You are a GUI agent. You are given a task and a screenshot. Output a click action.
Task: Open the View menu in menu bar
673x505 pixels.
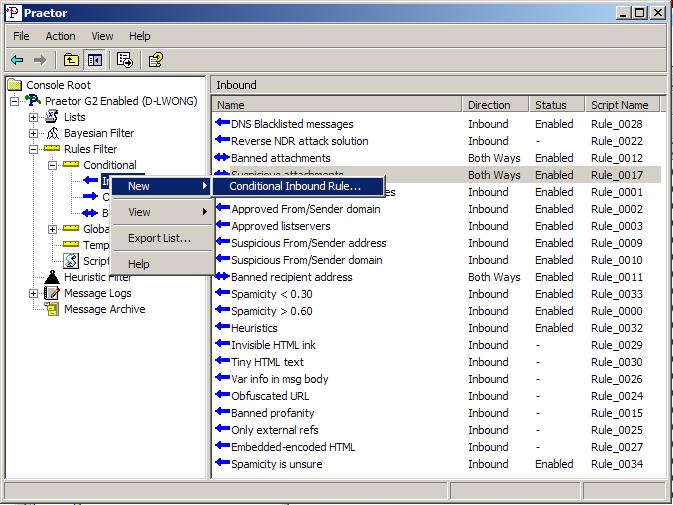click(x=102, y=36)
